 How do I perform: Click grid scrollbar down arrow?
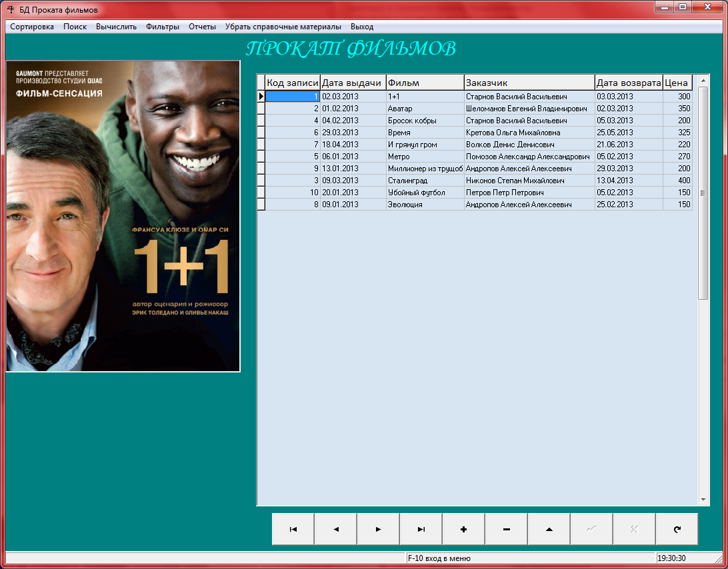[x=703, y=500]
